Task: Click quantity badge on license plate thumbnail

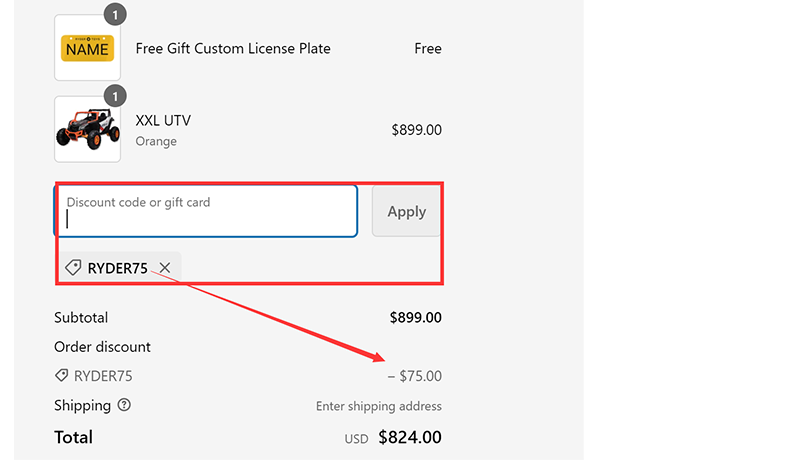Action: point(115,14)
